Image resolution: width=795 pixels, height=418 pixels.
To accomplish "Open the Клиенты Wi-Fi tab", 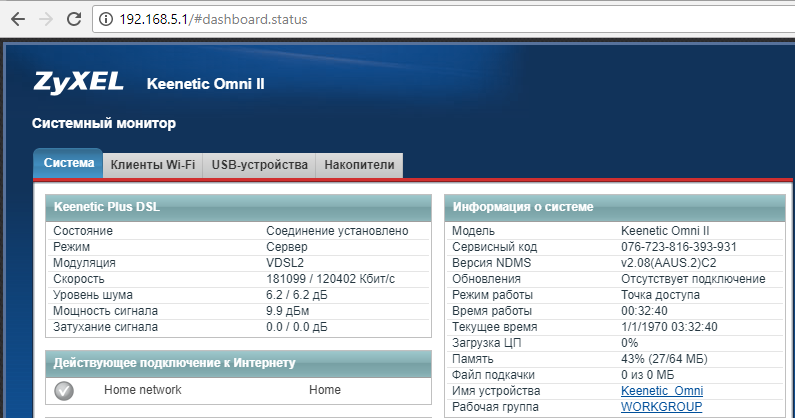I will [x=152, y=165].
